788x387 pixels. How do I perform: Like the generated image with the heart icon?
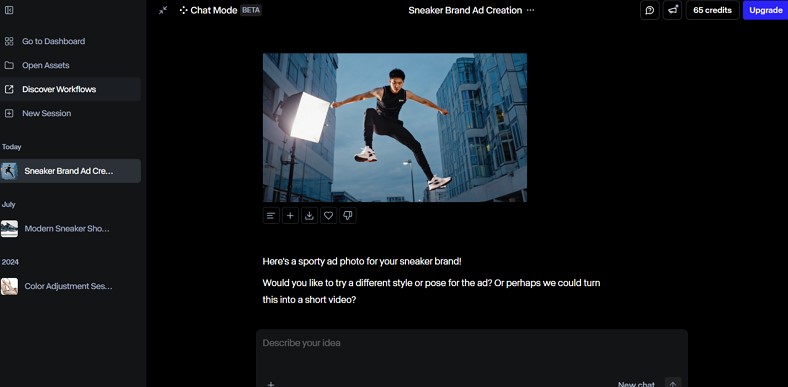(328, 216)
